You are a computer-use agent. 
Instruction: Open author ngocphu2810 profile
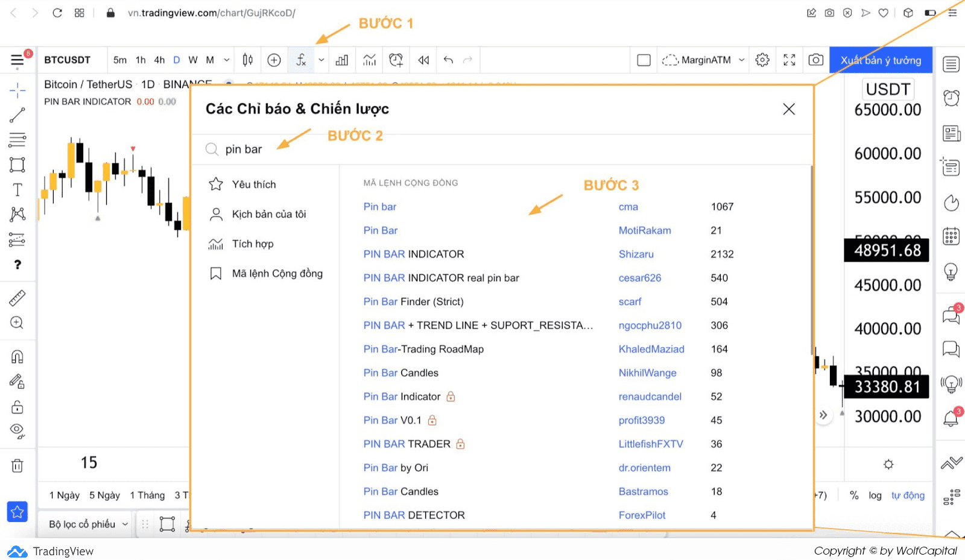click(650, 325)
